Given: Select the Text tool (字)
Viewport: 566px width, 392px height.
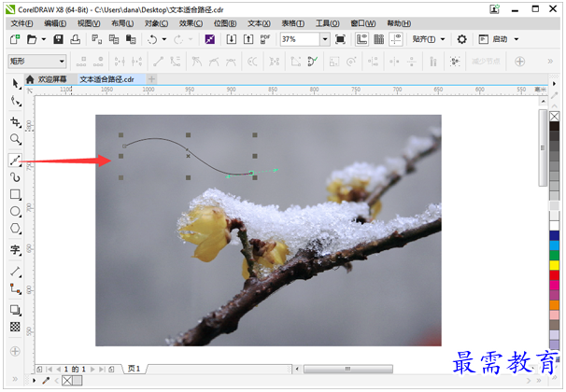Looking at the screenshot, I should pos(15,249).
